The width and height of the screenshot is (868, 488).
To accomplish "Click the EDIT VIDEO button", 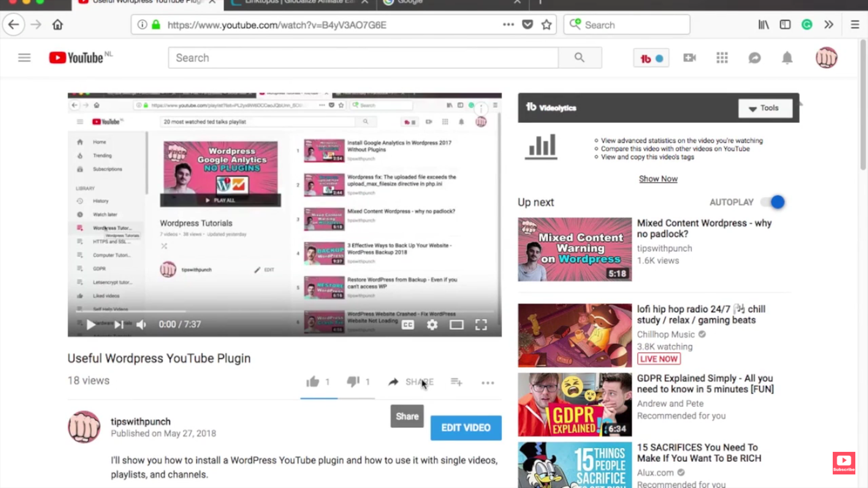I will click(x=466, y=427).
